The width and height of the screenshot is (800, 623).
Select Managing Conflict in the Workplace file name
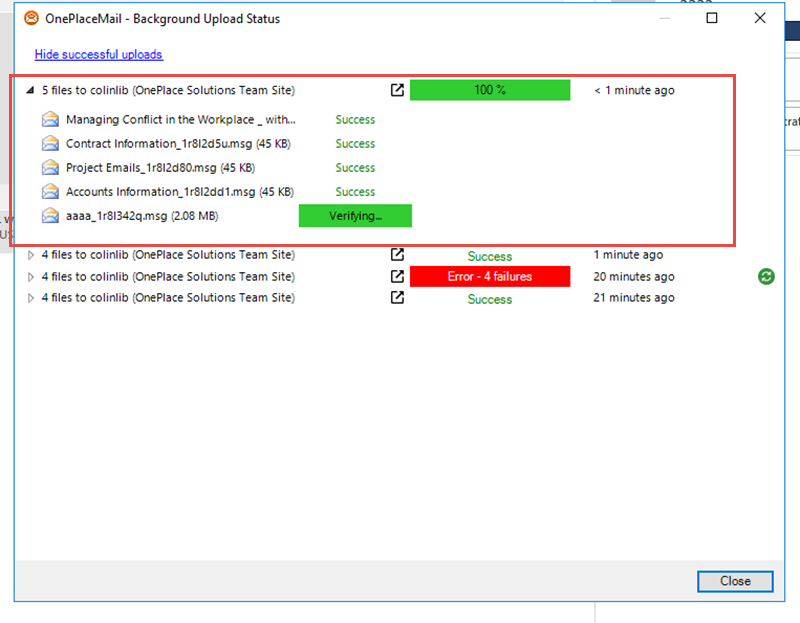coord(181,120)
